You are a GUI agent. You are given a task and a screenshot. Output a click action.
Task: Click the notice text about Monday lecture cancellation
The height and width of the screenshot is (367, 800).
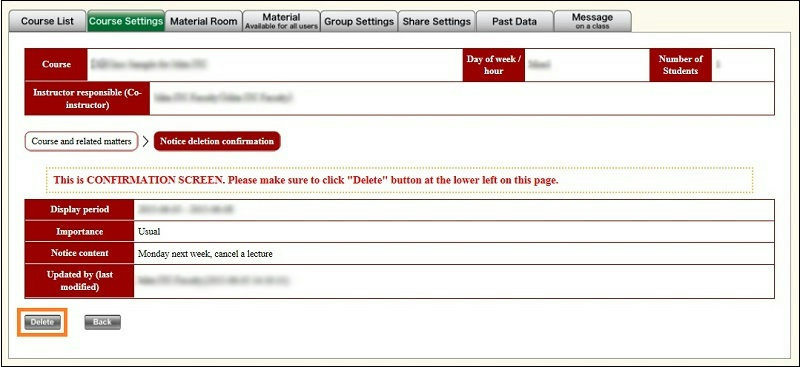click(205, 253)
